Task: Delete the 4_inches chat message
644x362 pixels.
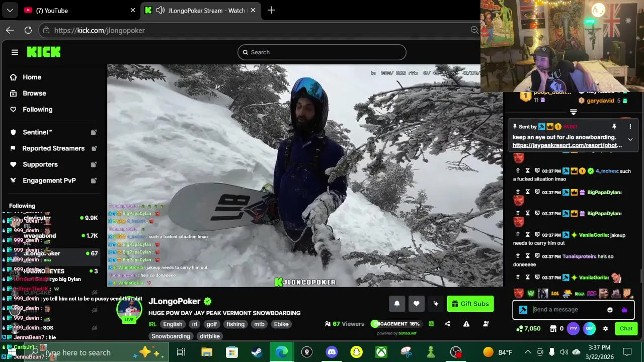Action: coord(518,171)
